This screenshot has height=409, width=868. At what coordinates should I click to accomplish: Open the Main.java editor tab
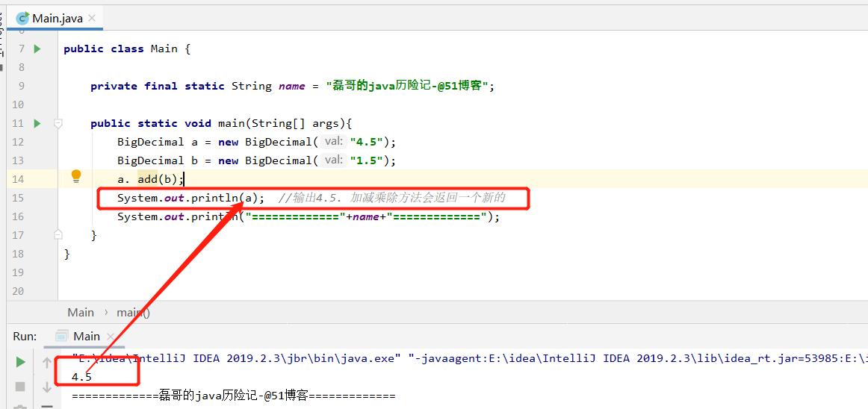pyautogui.click(x=55, y=18)
